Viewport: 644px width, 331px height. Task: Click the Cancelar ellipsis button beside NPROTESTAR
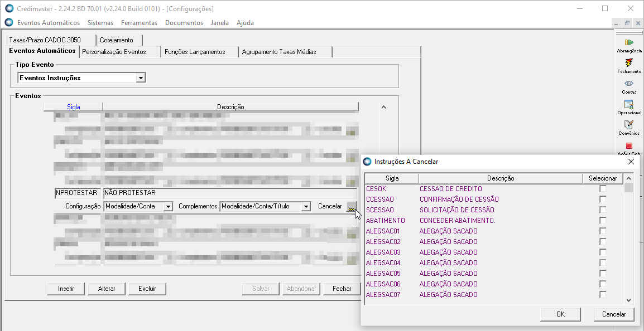click(x=352, y=206)
